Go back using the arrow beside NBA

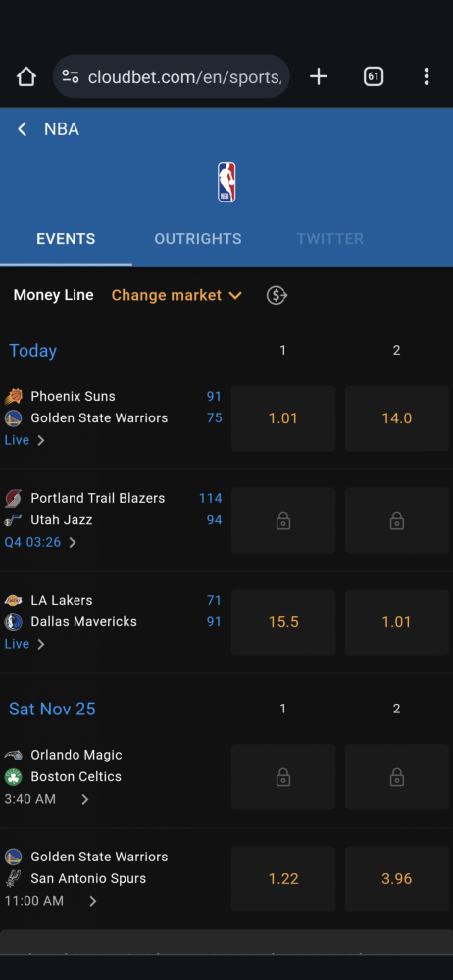point(22,129)
